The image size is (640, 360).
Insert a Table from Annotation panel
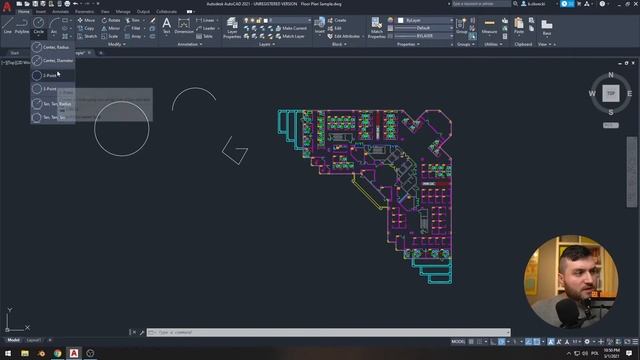click(204, 36)
